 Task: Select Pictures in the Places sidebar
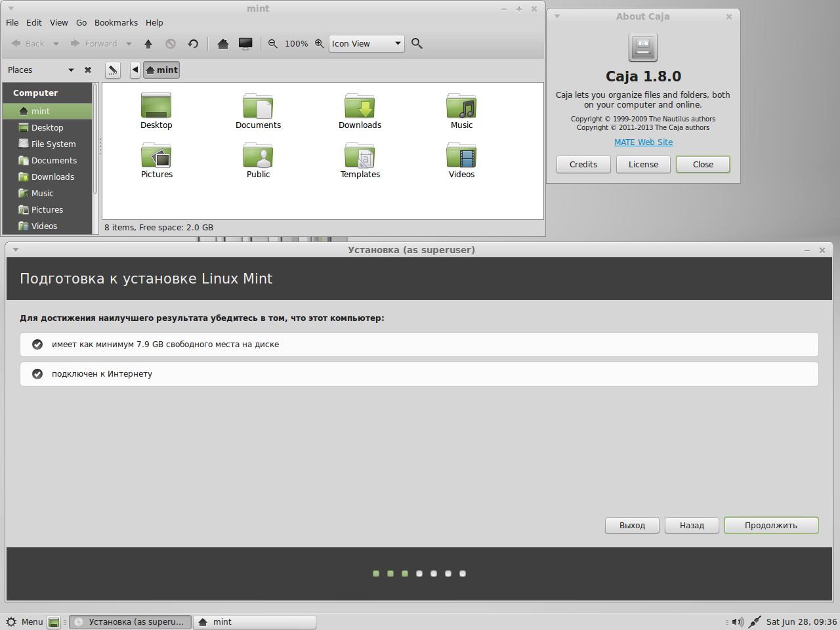coord(47,210)
